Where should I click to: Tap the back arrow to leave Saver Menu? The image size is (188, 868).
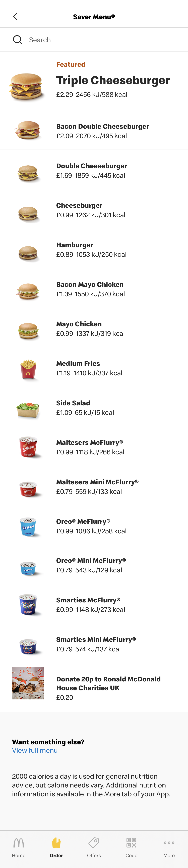point(15,16)
